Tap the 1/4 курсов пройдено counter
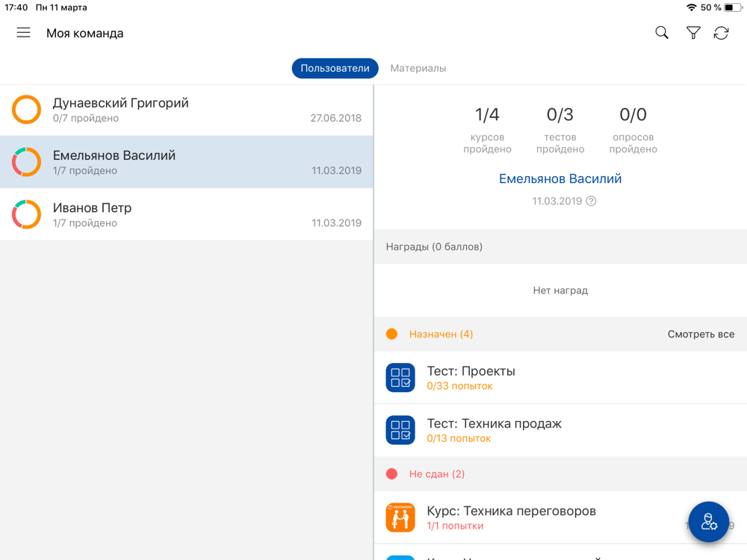Viewport: 747px width, 560px height. 487,130
